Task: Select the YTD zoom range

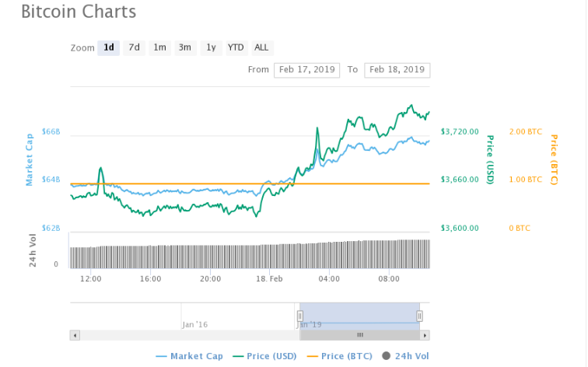Action: click(236, 48)
